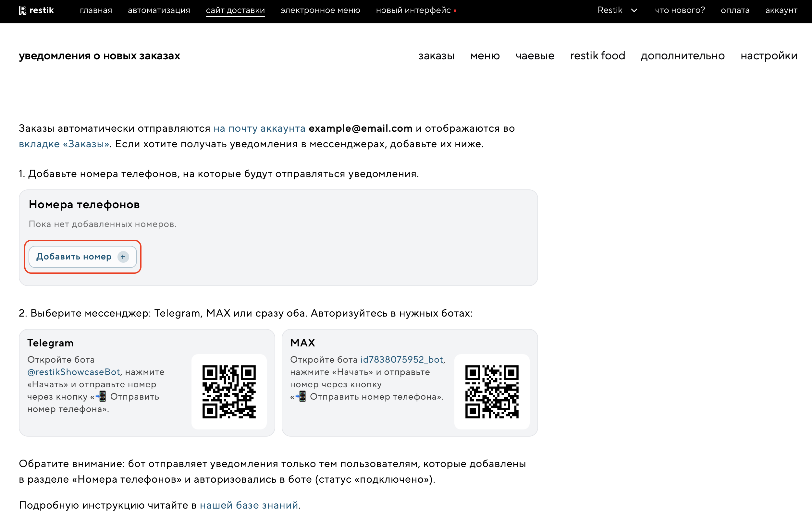Go to электронное меню section
The width and height of the screenshot is (812, 530).
pos(320,11)
